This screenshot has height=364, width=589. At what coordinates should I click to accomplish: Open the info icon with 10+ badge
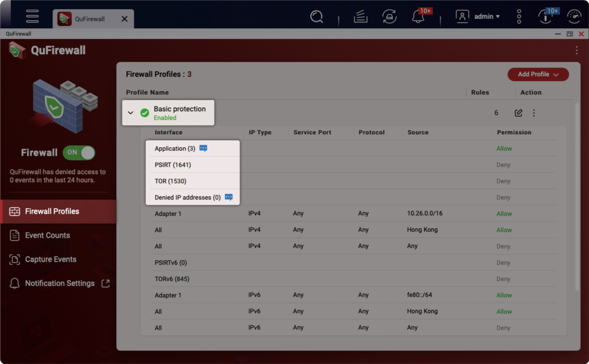[545, 17]
